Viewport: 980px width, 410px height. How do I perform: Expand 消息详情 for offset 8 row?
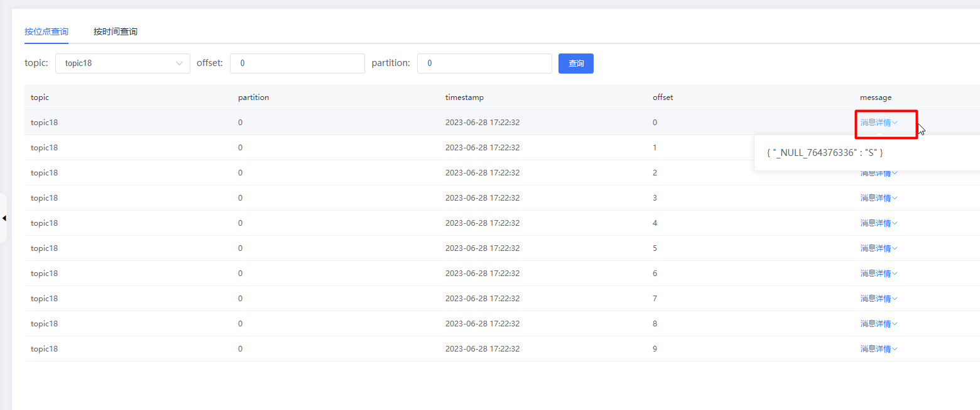878,324
